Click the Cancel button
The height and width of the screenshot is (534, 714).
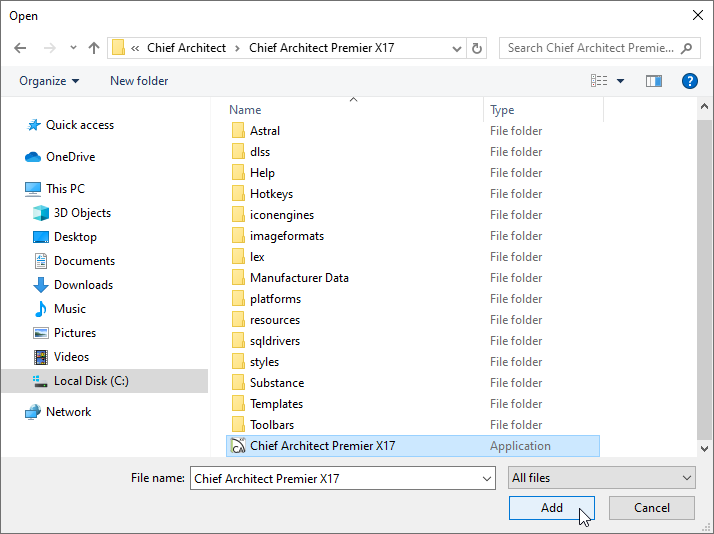pyautogui.click(x=652, y=508)
